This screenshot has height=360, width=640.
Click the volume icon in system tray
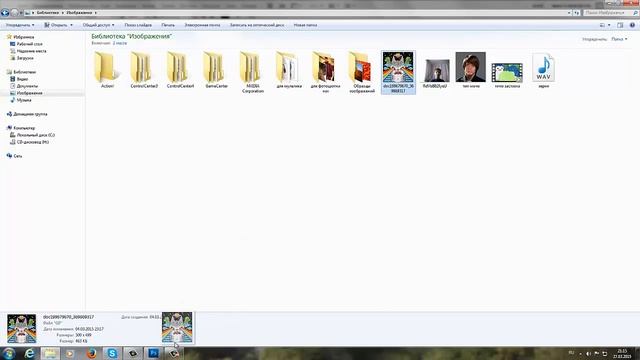pos(588,354)
